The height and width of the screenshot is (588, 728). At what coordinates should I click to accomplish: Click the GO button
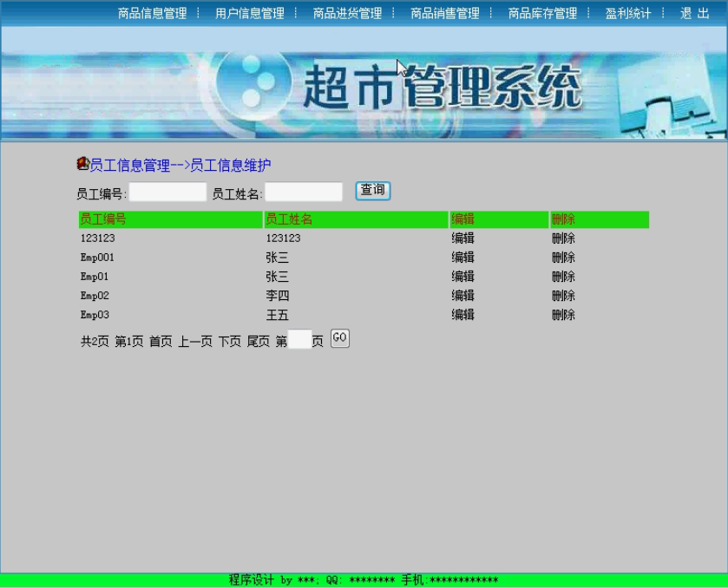click(340, 338)
